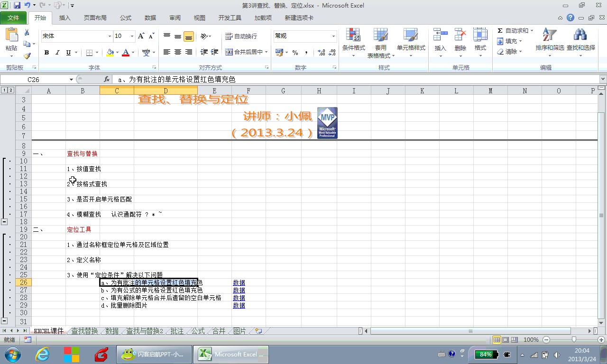Click the Cut scissors icon
This screenshot has height=364, width=607.
pyautogui.click(x=27, y=33)
